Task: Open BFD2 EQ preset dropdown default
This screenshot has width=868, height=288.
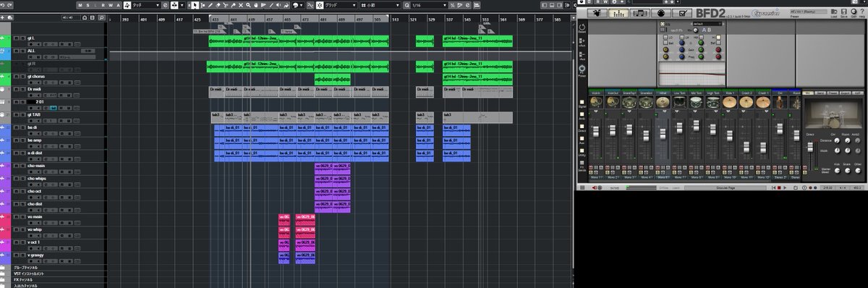Action: (x=707, y=24)
